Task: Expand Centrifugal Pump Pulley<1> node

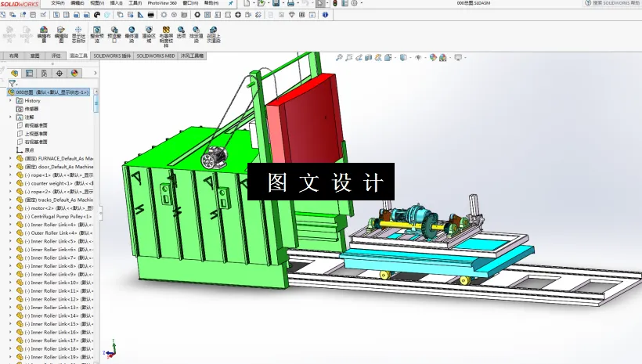Action: pos(11,216)
